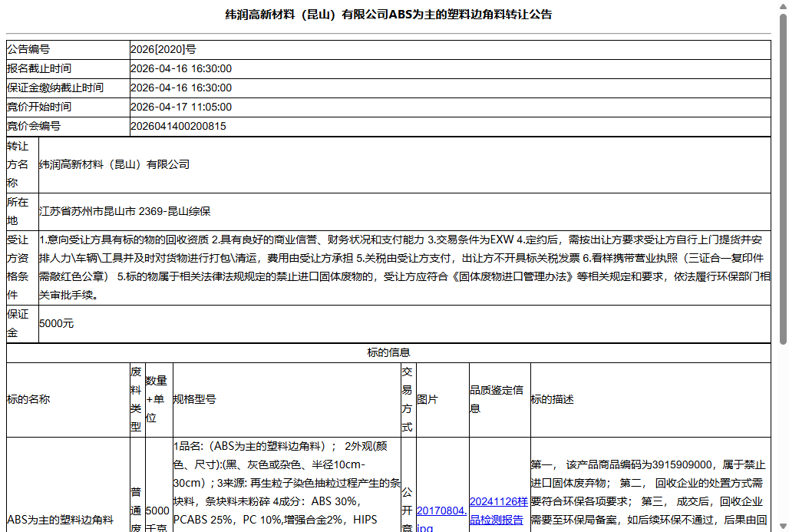Click the 保证金缴纳截止时间 label cell
The height and width of the screenshot is (532, 789).
coord(68,88)
